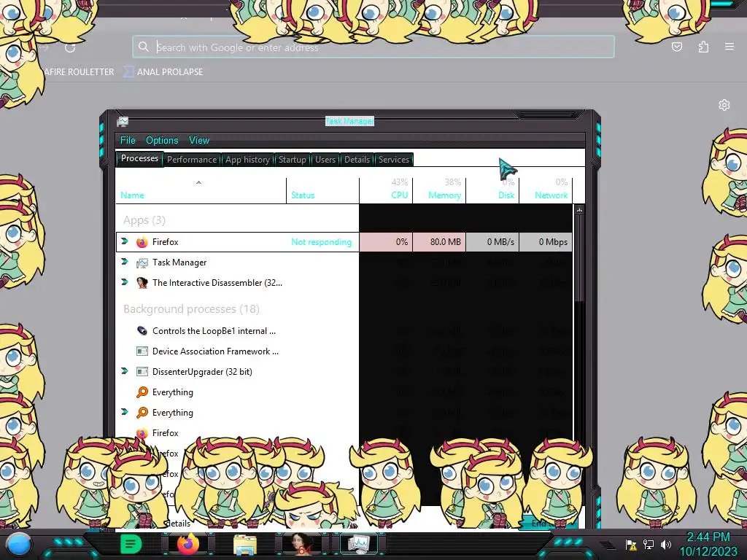Expand the Firefox not responding app row

click(x=125, y=241)
